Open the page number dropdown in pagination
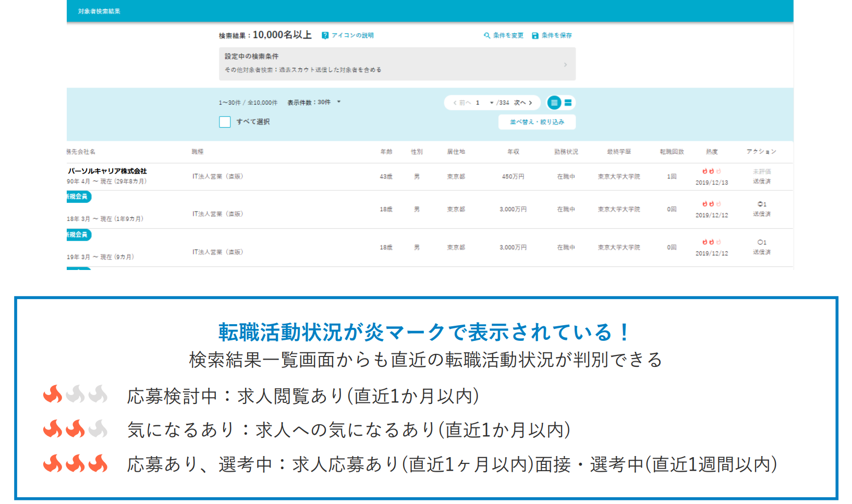852x504 pixels. pos(492,103)
